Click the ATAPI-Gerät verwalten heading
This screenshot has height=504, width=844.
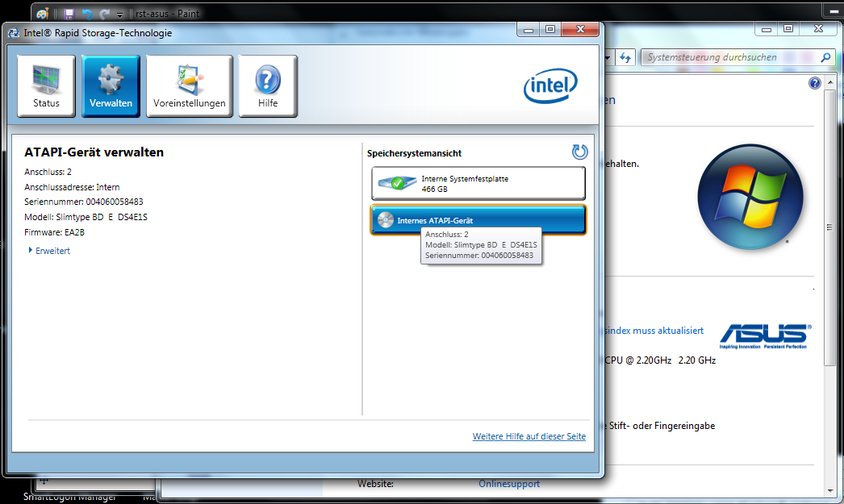(x=94, y=152)
